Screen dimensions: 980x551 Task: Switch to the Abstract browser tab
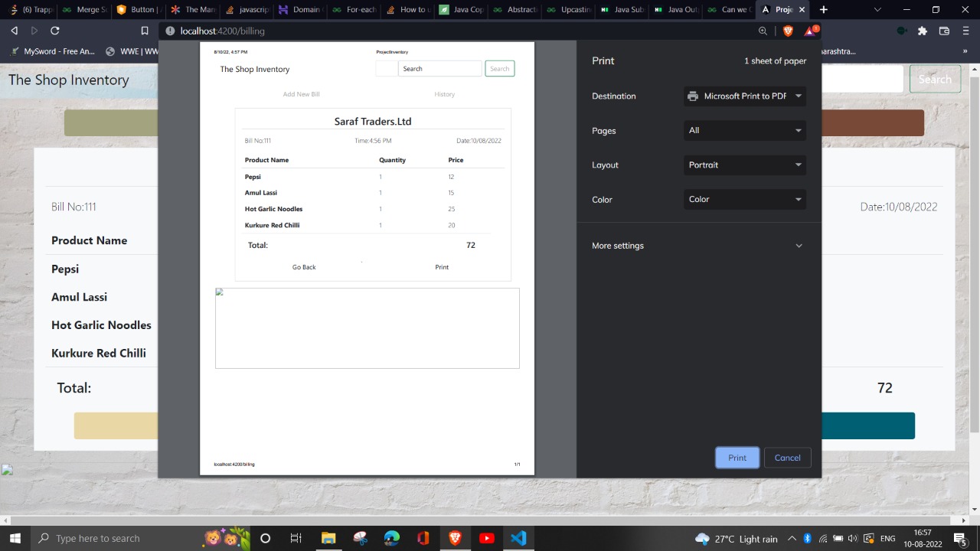click(x=514, y=10)
